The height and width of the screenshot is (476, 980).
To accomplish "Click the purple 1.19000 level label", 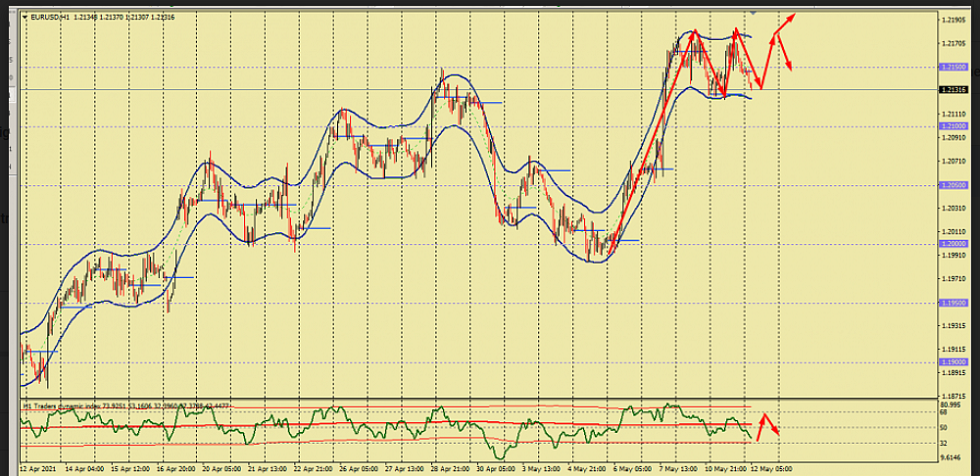I will pyautogui.click(x=953, y=362).
